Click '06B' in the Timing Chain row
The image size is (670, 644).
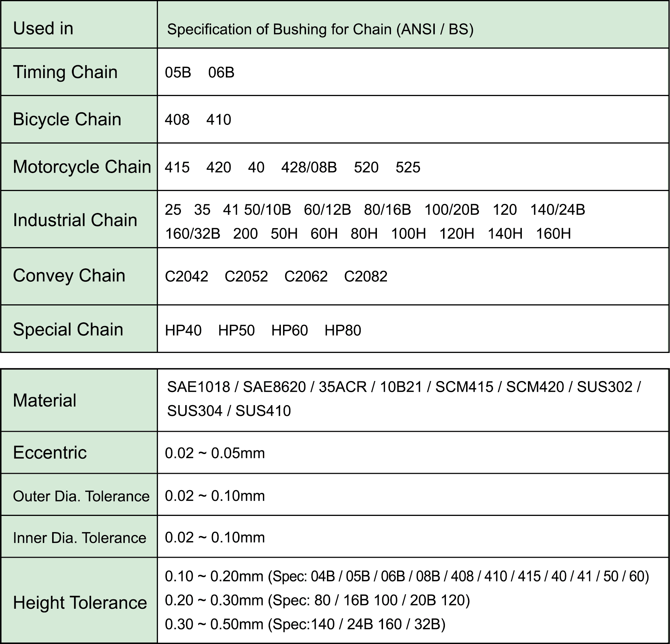221,73
